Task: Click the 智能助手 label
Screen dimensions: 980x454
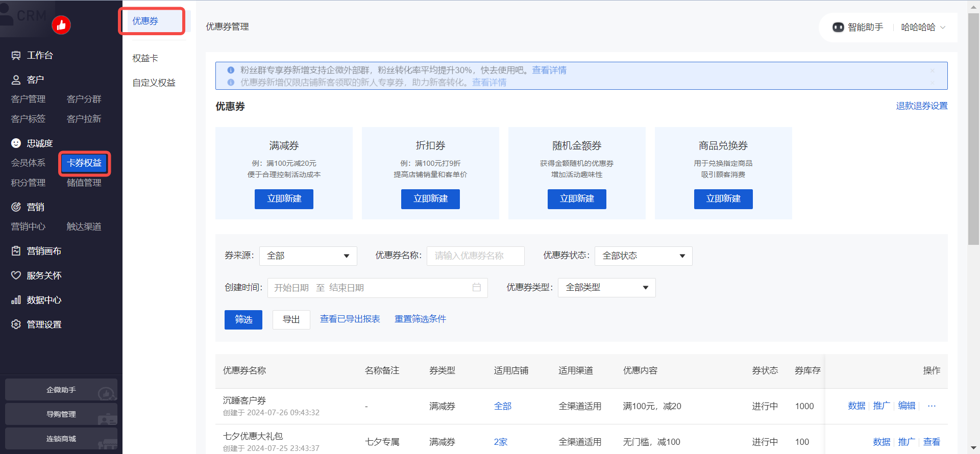Action: coord(866,27)
